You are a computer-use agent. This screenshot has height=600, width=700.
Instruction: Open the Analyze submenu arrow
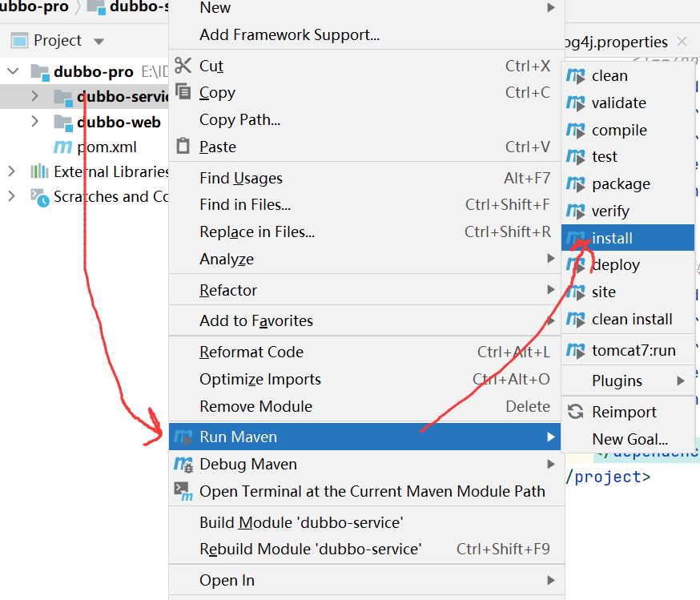(551, 258)
